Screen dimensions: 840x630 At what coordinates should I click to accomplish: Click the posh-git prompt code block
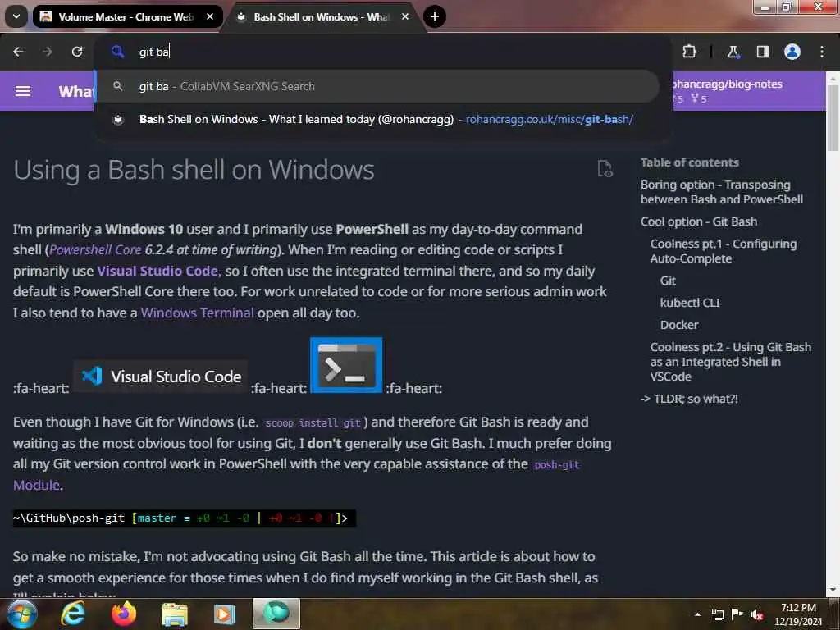[185, 518]
